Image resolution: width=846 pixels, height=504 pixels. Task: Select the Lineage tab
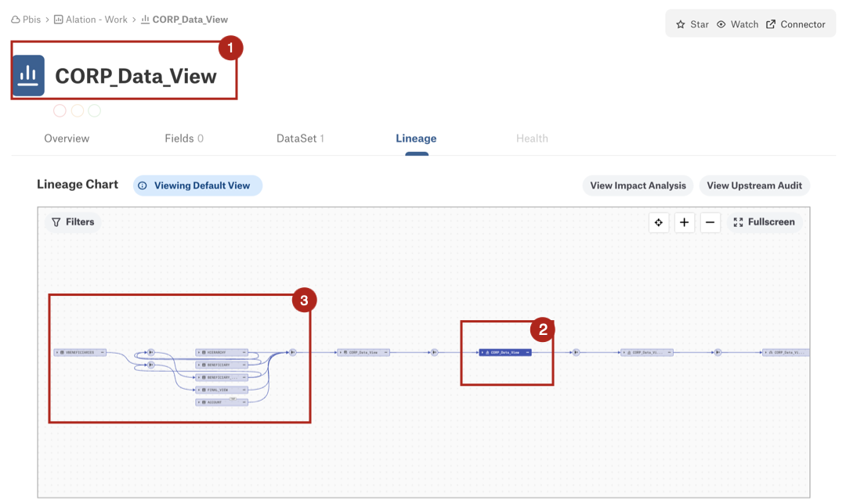coord(416,139)
